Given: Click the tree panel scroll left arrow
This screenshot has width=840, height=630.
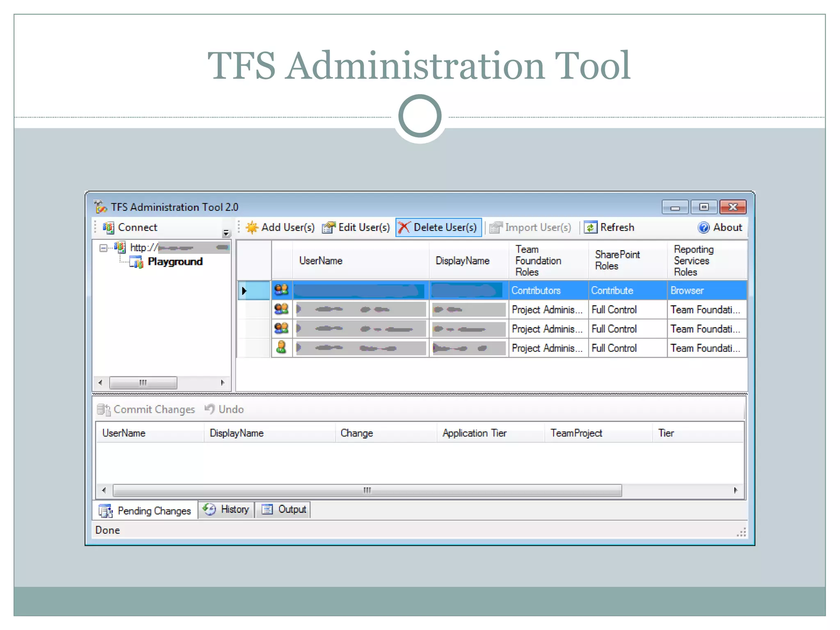Looking at the screenshot, I should tap(100, 383).
